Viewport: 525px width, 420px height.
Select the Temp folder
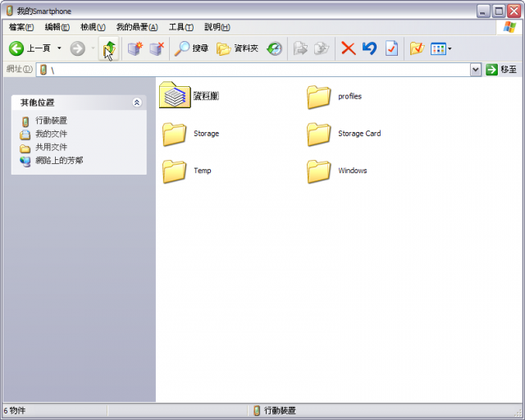click(186, 171)
